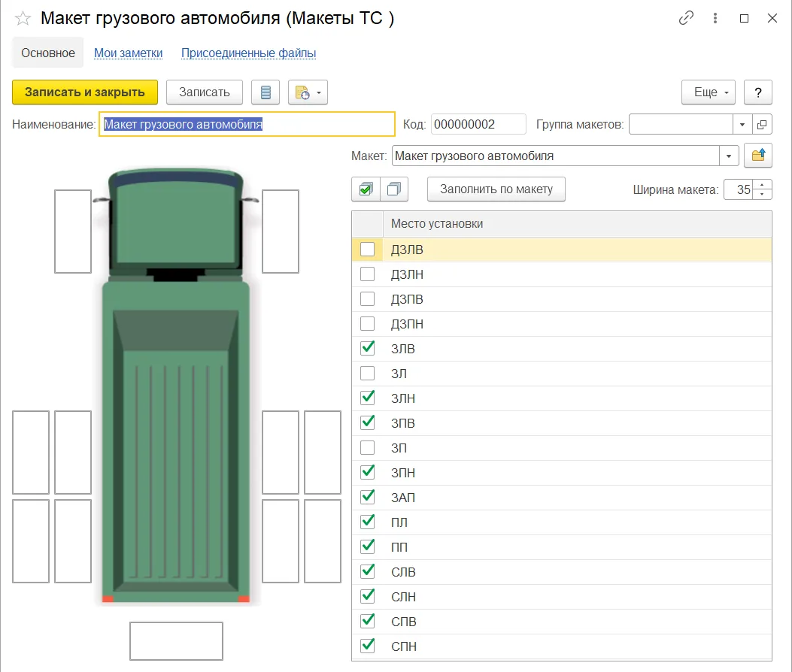Viewport: 792px width, 672px height.
Task: Click the list view toolbar icon
Action: 266,92
